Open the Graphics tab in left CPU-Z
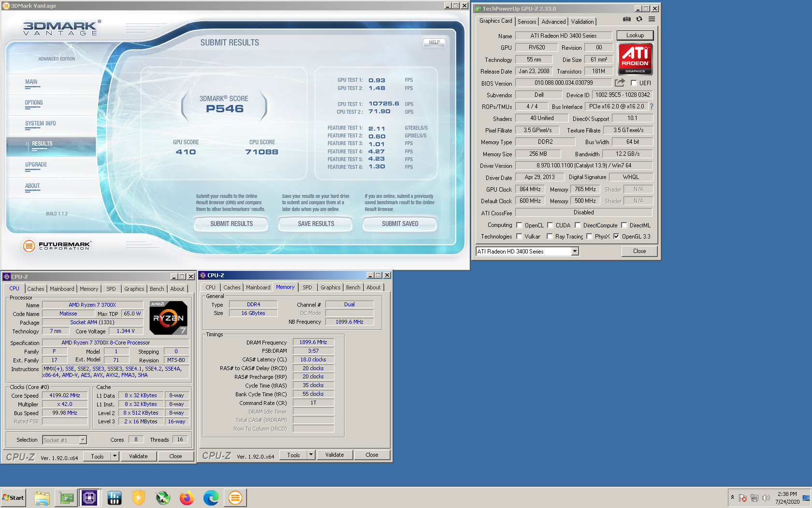This screenshot has height=508, width=812. click(134, 289)
